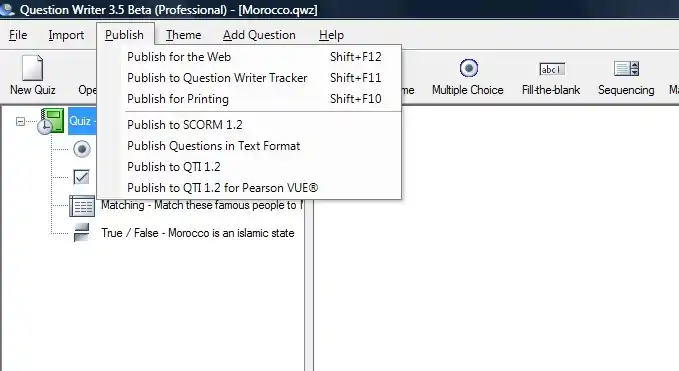Select the Matching question table icon
Screen dimensions: 679x371
[82, 206]
